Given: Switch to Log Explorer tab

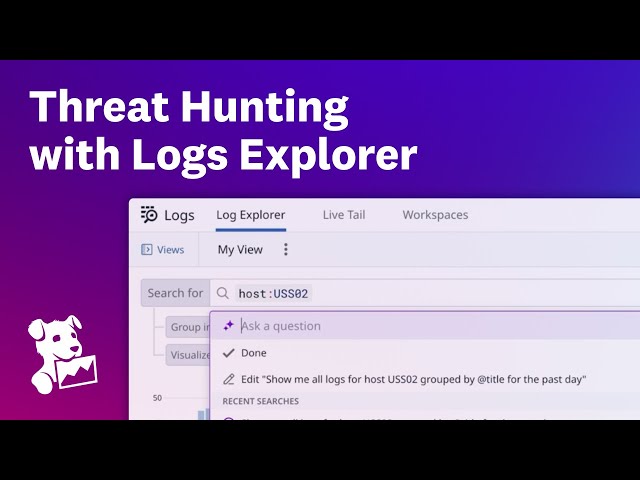Looking at the screenshot, I should pos(251,215).
